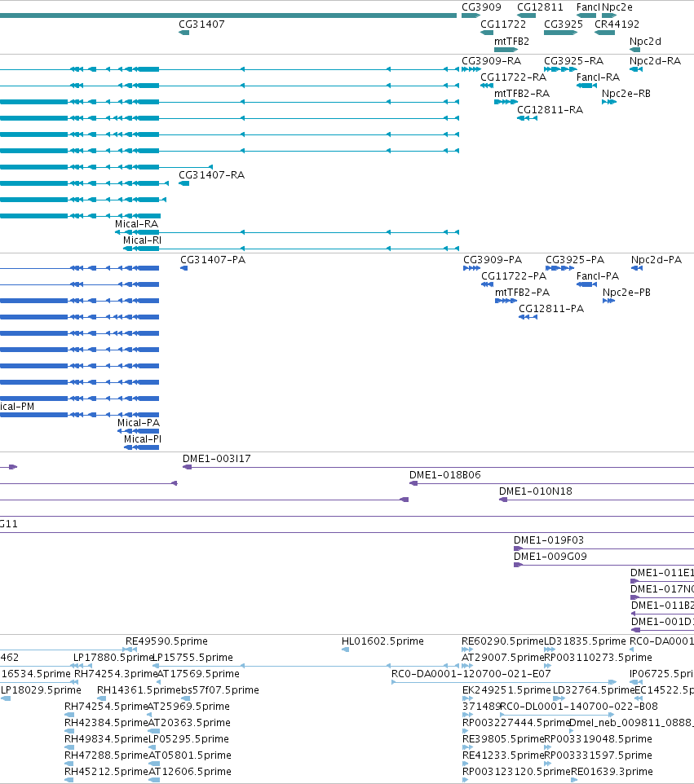Click the DME1-010N18 clone label
The width and height of the screenshot is (694, 784).
pos(536,491)
